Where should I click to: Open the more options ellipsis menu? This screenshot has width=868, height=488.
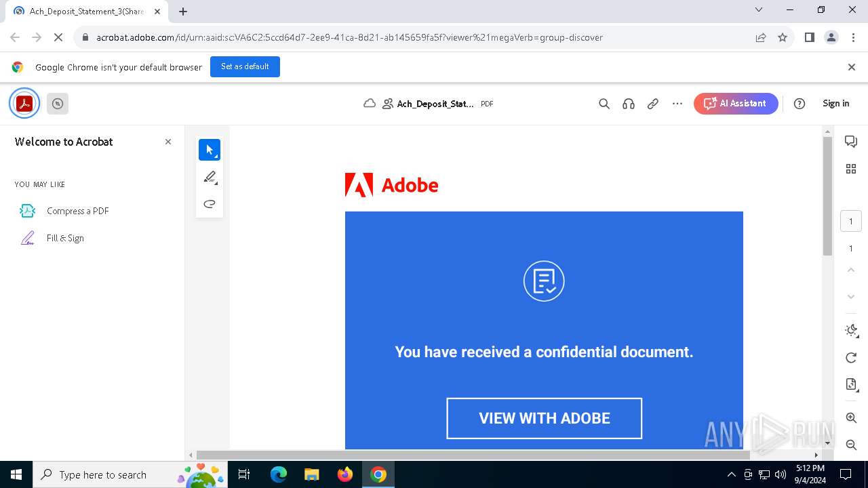click(x=677, y=104)
